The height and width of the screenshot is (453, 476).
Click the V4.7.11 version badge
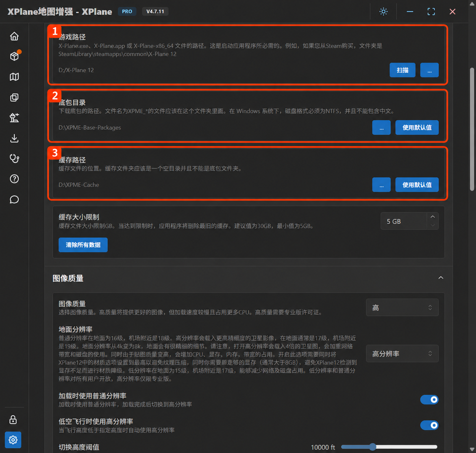coord(155,11)
